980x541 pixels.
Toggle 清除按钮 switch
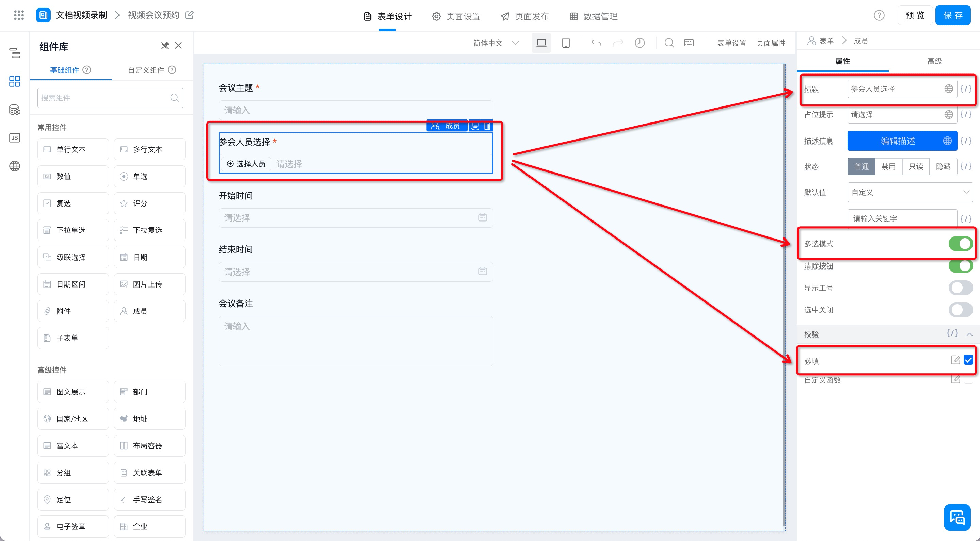coord(961,266)
